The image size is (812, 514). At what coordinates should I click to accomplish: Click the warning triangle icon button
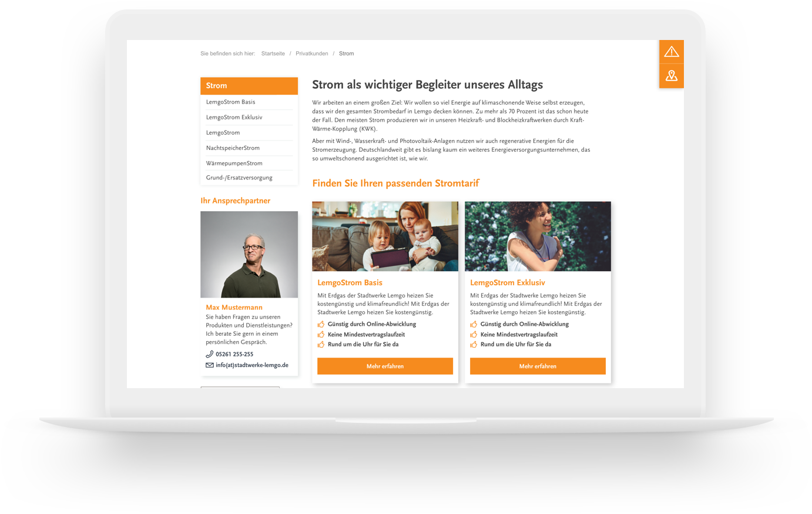tap(671, 52)
